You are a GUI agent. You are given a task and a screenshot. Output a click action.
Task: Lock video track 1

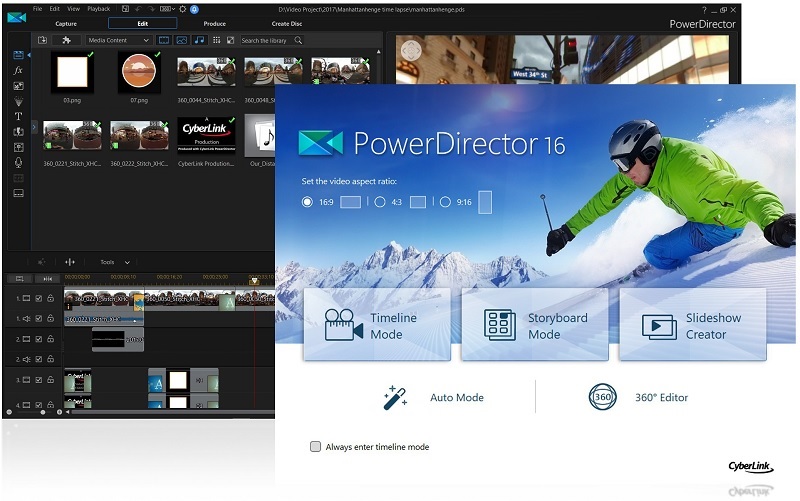point(51,298)
